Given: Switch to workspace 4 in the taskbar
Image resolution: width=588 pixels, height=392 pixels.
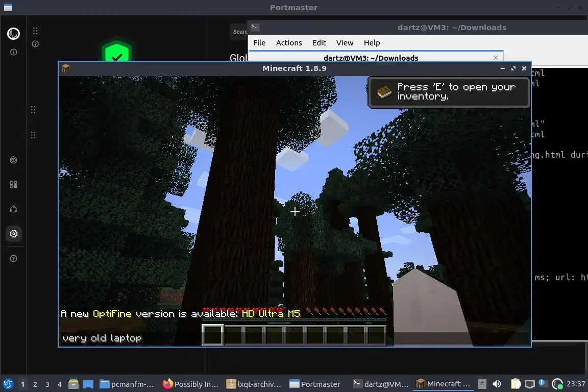Looking at the screenshot, I should 59,384.
